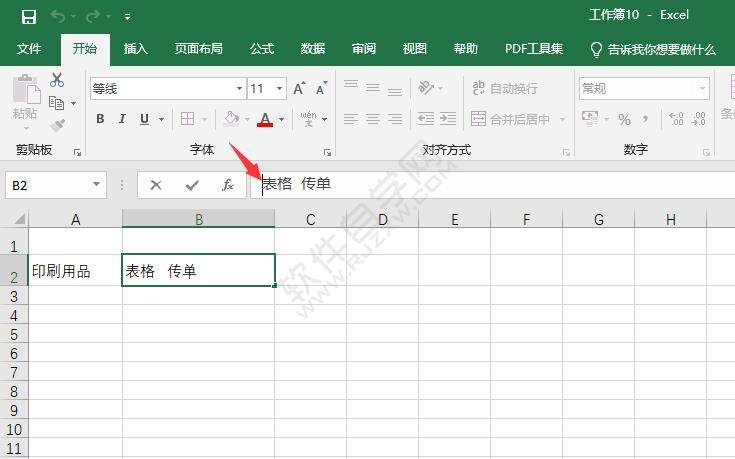Expand the Underline style dropdown arrow
Image resolution: width=735 pixels, height=459 pixels.
coord(161,120)
